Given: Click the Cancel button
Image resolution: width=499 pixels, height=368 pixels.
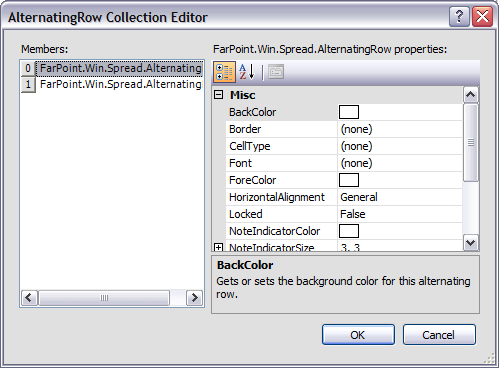Looking at the screenshot, I should click(x=439, y=335).
